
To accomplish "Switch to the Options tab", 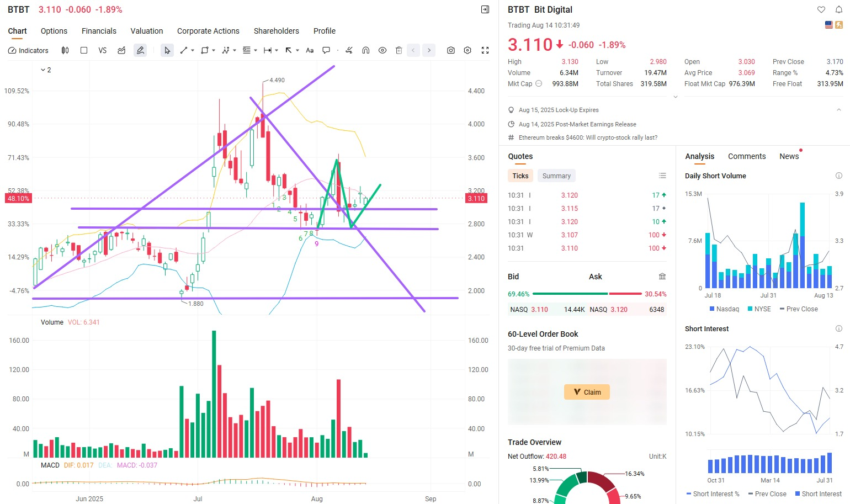I will (x=54, y=31).
